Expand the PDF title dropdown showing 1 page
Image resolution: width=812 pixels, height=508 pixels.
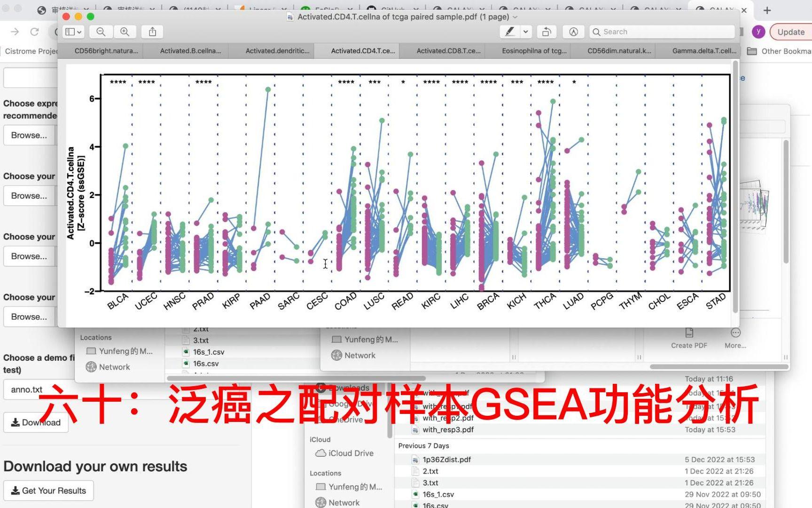coord(515,16)
